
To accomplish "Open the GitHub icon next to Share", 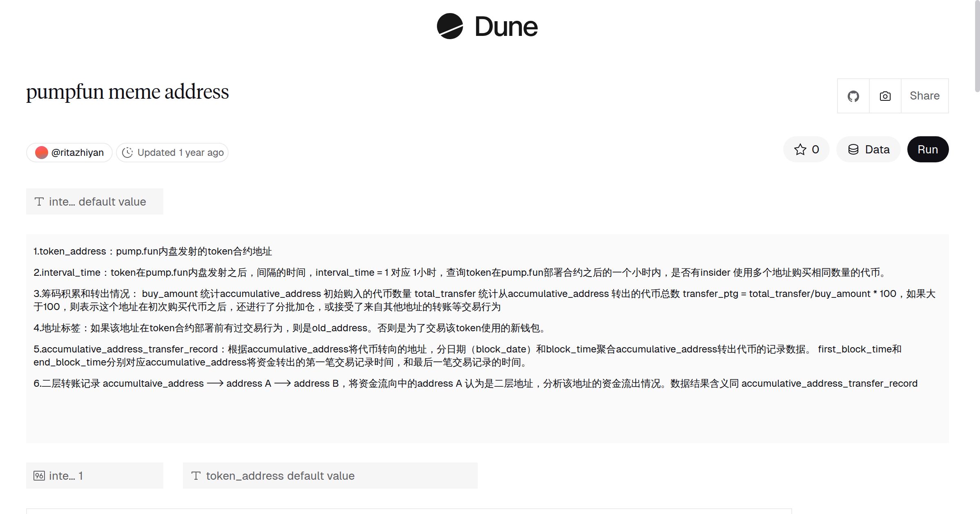I will pyautogui.click(x=853, y=96).
